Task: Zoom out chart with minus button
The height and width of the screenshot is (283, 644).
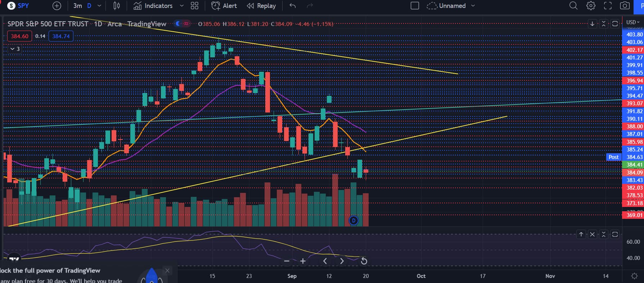Action: [x=287, y=261]
